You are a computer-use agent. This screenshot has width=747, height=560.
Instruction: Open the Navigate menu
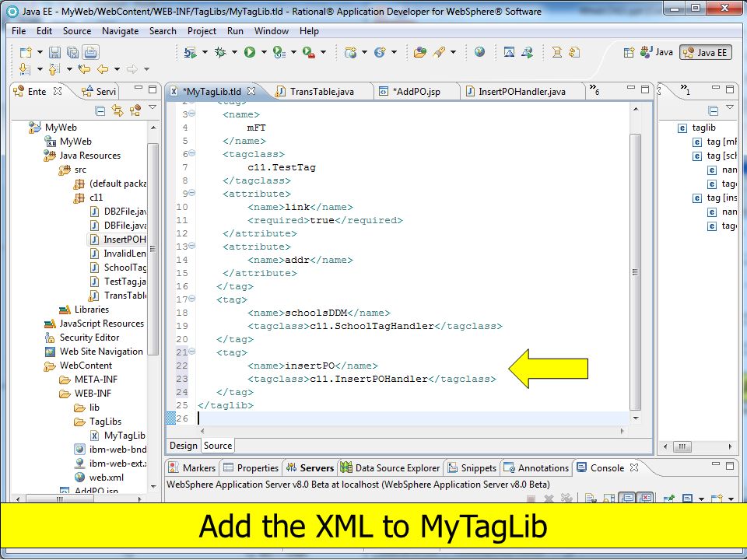point(120,31)
